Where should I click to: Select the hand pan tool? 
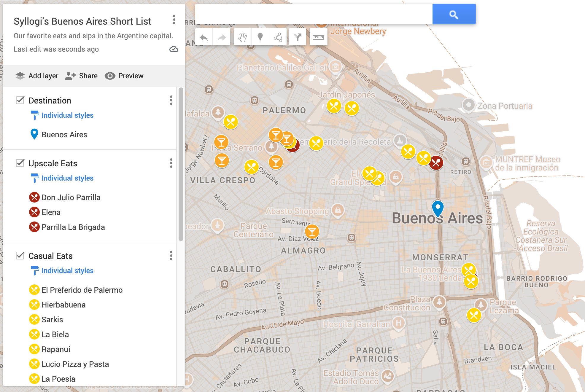(x=242, y=37)
